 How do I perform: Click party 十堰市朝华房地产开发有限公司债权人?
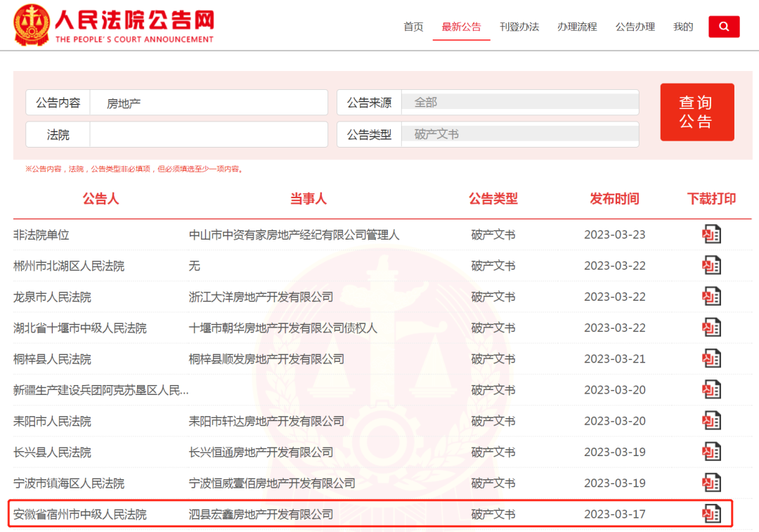(283, 328)
